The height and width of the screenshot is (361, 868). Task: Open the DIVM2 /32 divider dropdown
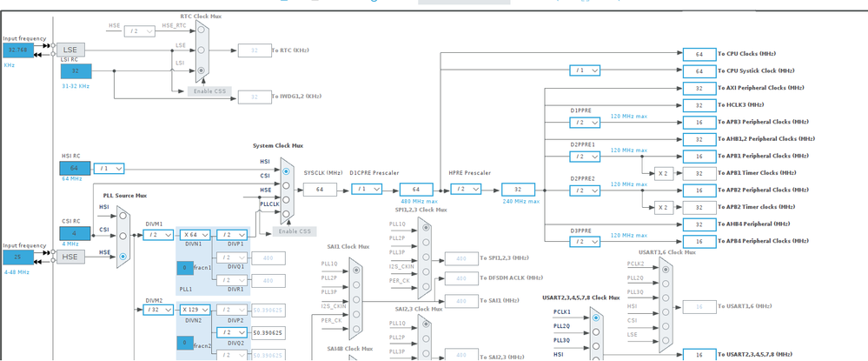158,310
